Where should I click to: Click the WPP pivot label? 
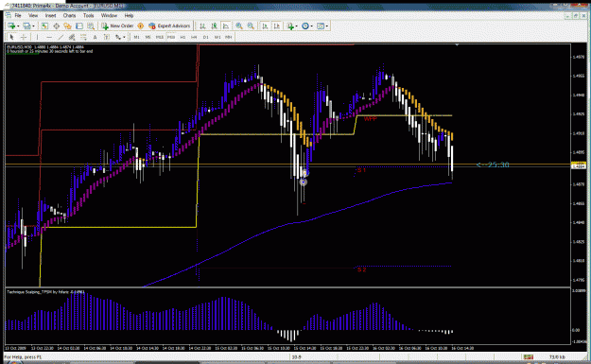[370, 119]
